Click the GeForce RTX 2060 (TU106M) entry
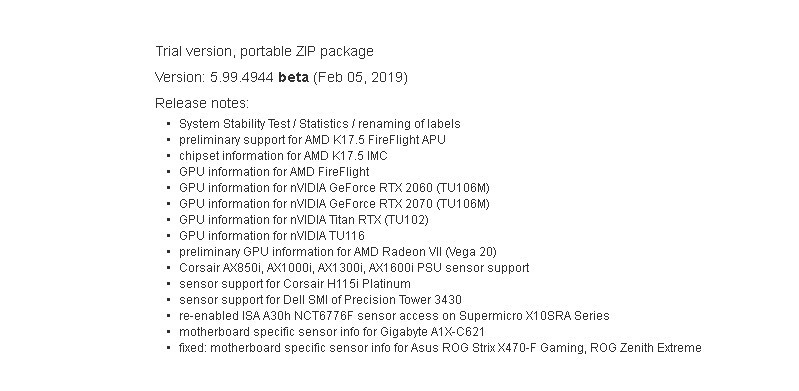The height and width of the screenshot is (391, 799). click(x=334, y=188)
